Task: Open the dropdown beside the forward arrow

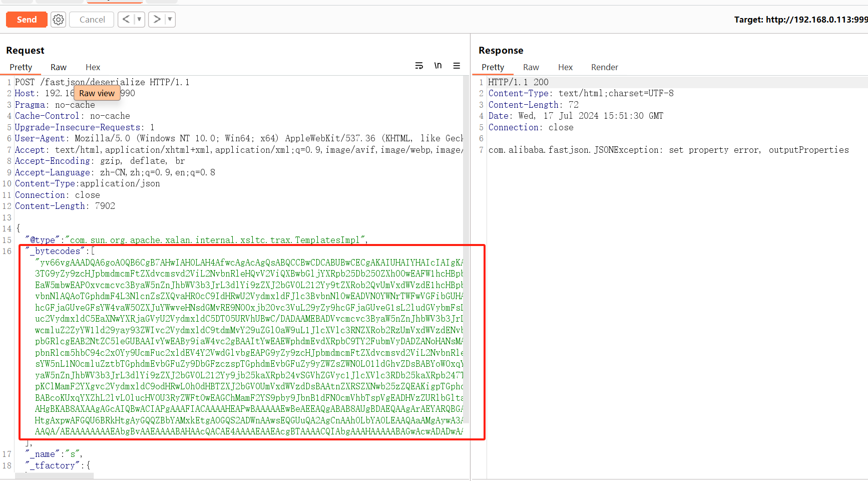Action: 169,19
